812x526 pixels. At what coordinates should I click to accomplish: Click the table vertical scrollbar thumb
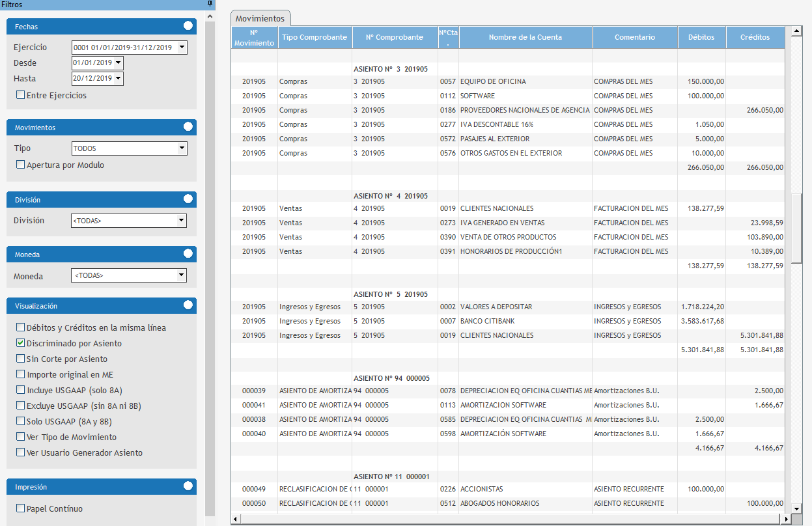click(796, 228)
